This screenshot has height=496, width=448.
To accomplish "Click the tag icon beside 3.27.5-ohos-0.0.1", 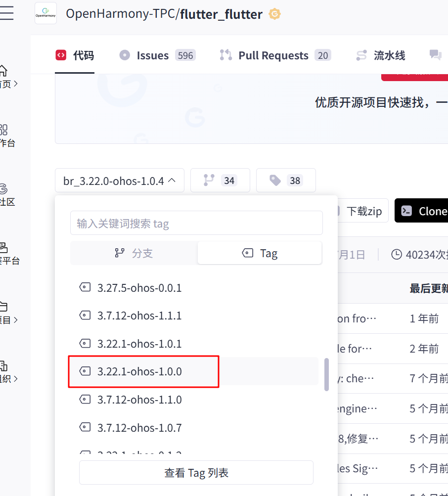I will 85,287.
